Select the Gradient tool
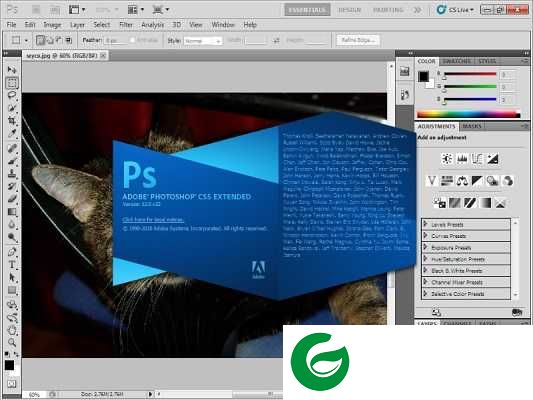Viewport: 533px width, 400px height. [x=12, y=212]
